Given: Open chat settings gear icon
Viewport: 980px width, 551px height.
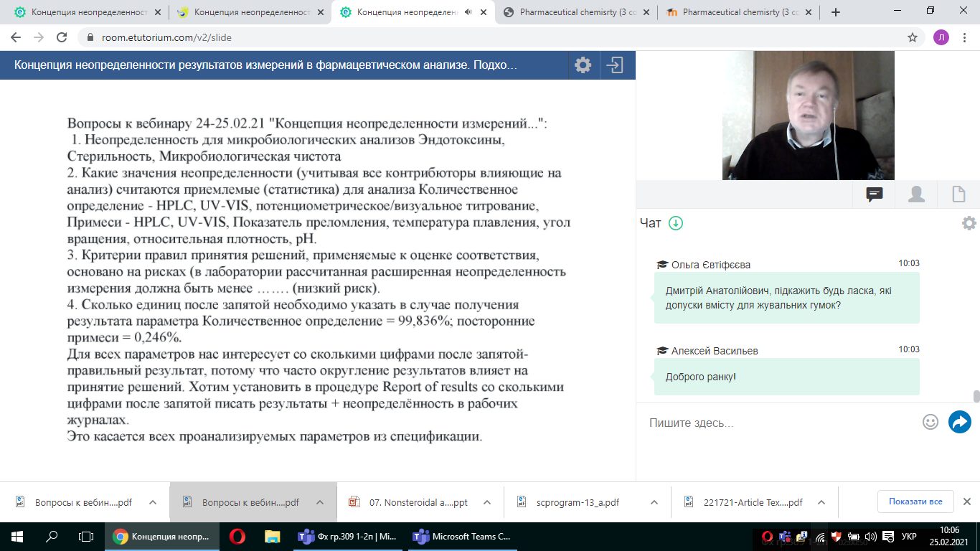Looking at the screenshot, I should click(x=969, y=223).
